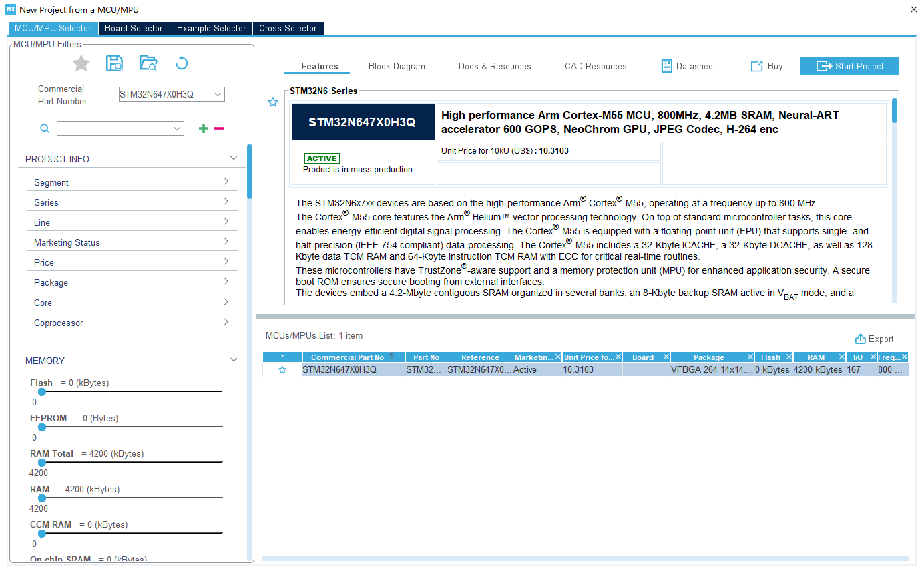This screenshot has height=573, width=924.
Task: Expand the Package filter
Action: (x=226, y=282)
